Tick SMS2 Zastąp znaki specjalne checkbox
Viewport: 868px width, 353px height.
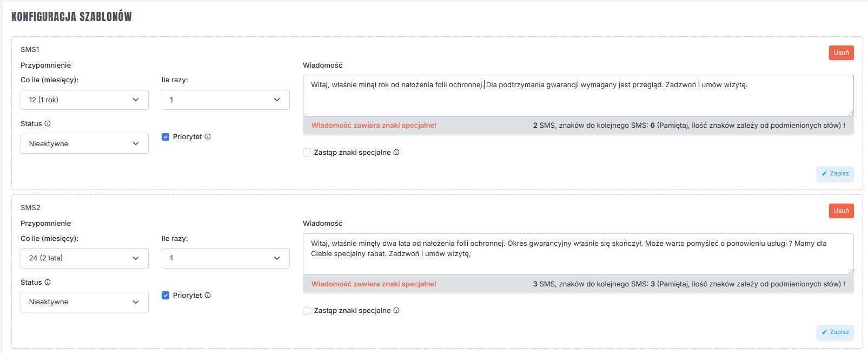pos(307,311)
